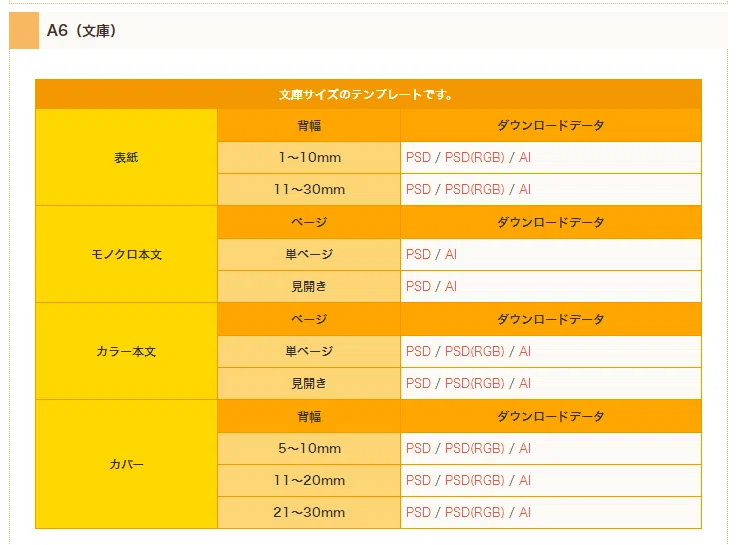Download AI for モノクロ本文 見開き
The image size is (739, 545).
(451, 287)
